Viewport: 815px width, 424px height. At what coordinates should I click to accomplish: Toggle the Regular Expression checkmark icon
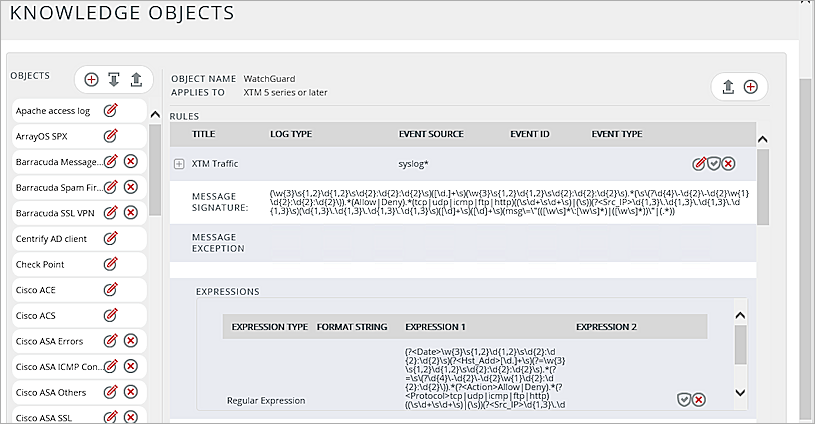click(x=684, y=399)
